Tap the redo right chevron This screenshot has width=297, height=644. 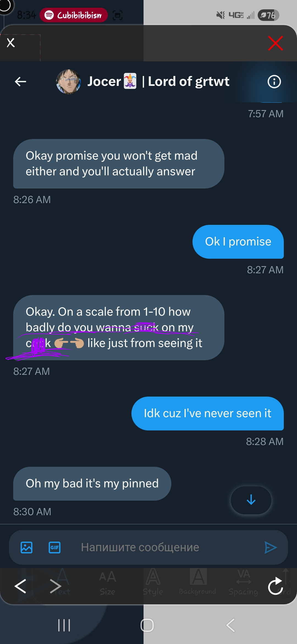coord(55,586)
